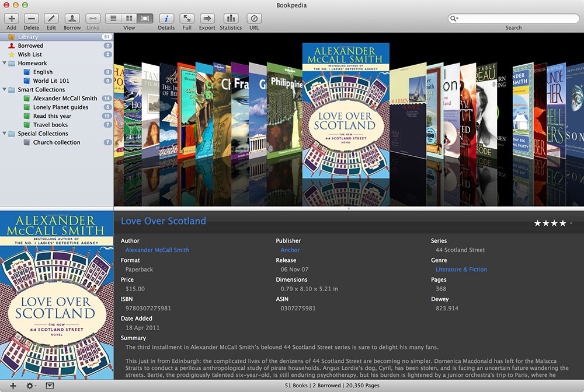Switch to grid view mode
This screenshot has height=392, width=584.
coord(129,18)
